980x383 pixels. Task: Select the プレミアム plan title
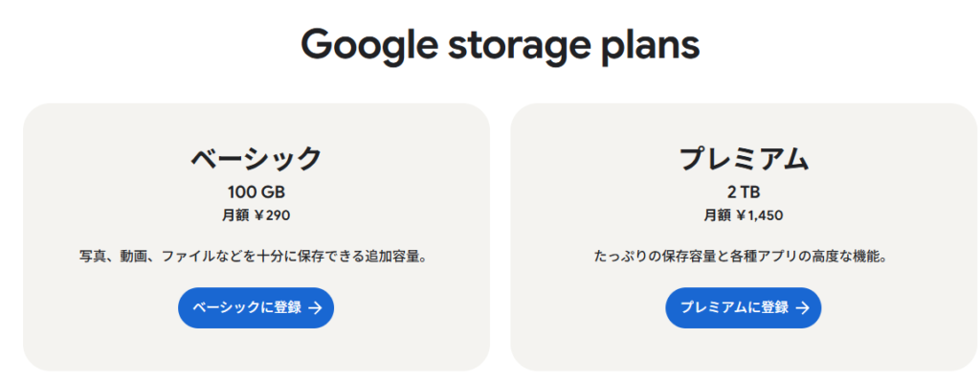point(744,159)
